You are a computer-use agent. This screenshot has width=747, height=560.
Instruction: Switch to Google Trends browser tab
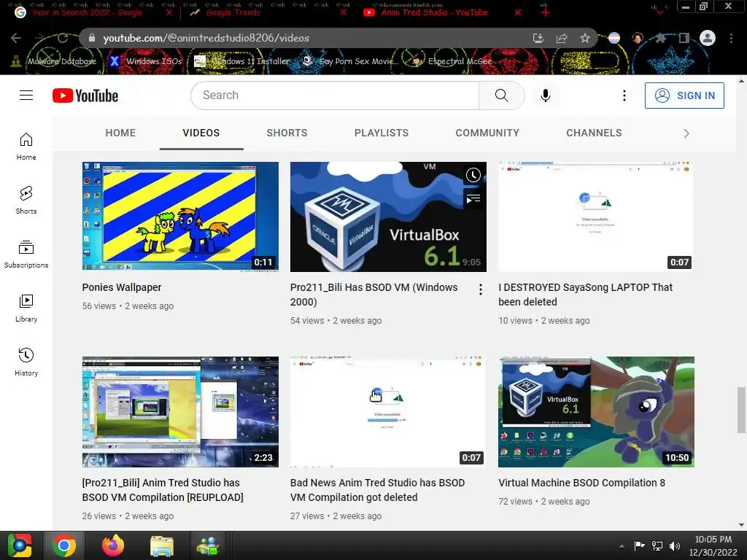(x=233, y=12)
